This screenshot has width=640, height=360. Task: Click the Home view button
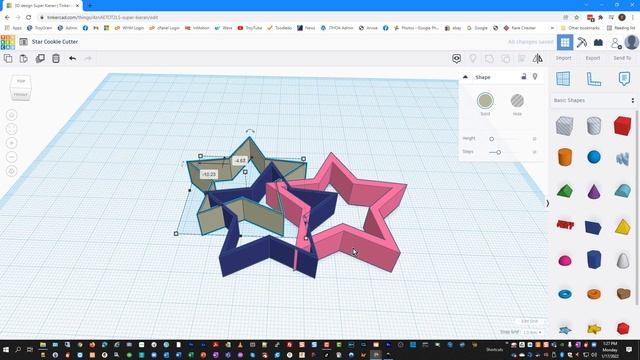[11, 115]
